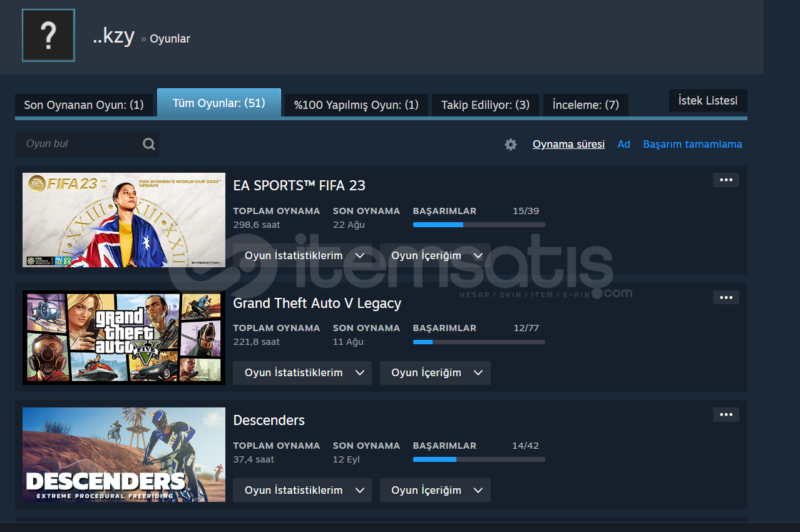Click FIFA 23 achievements progress bar
Image resolution: width=800 pixels, height=532 pixels.
coord(479,225)
